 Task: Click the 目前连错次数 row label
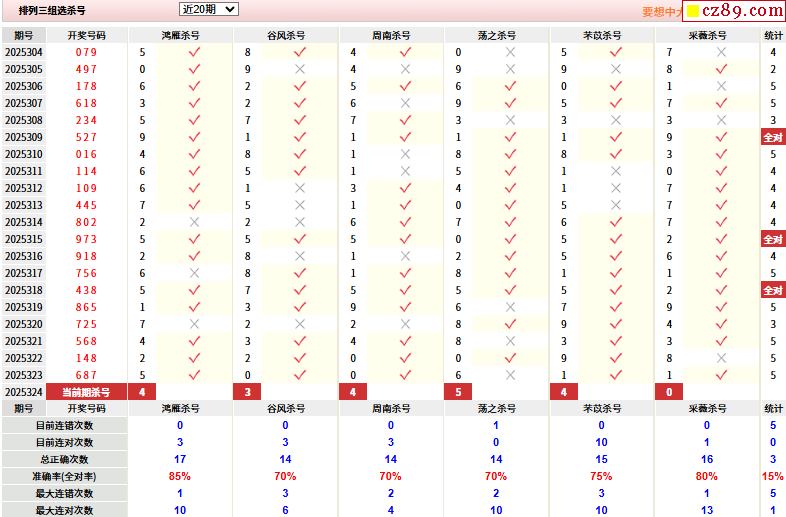point(64,425)
